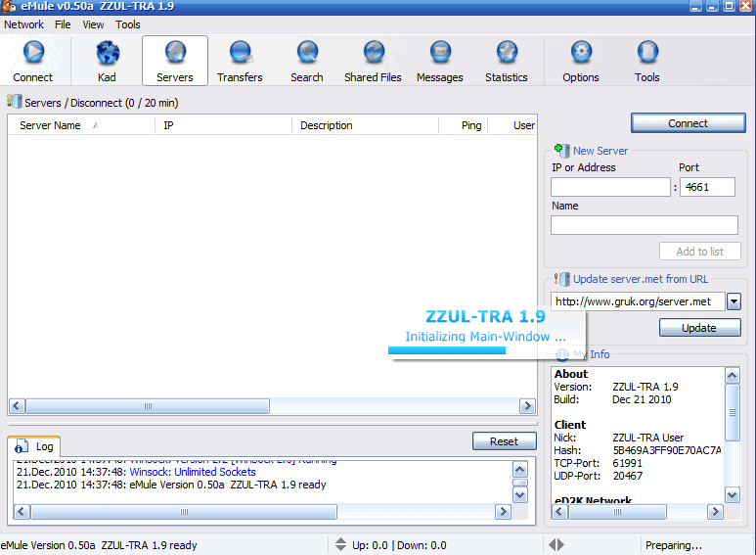
Task: Sort the list by Description column
Action: click(x=365, y=125)
